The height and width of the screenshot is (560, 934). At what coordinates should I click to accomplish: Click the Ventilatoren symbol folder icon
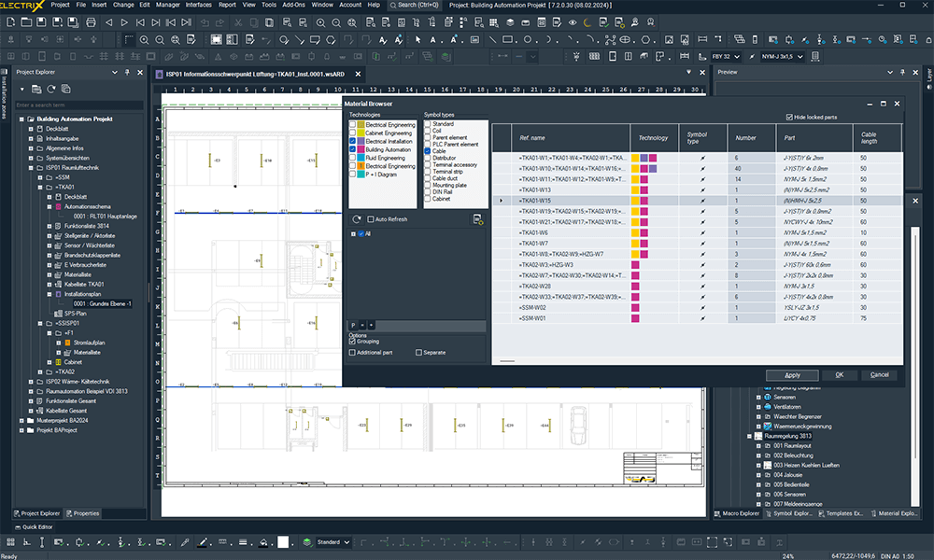coord(768,407)
